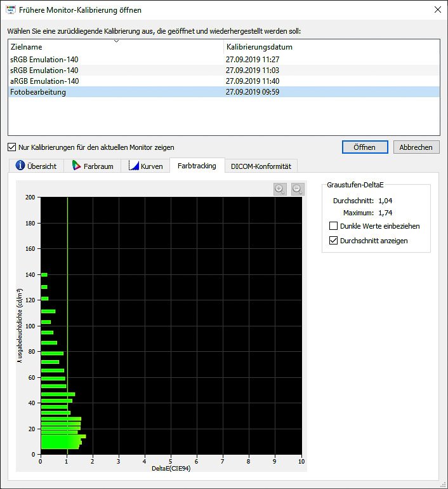
Task: Open the Kurven tab
Action: click(145, 166)
